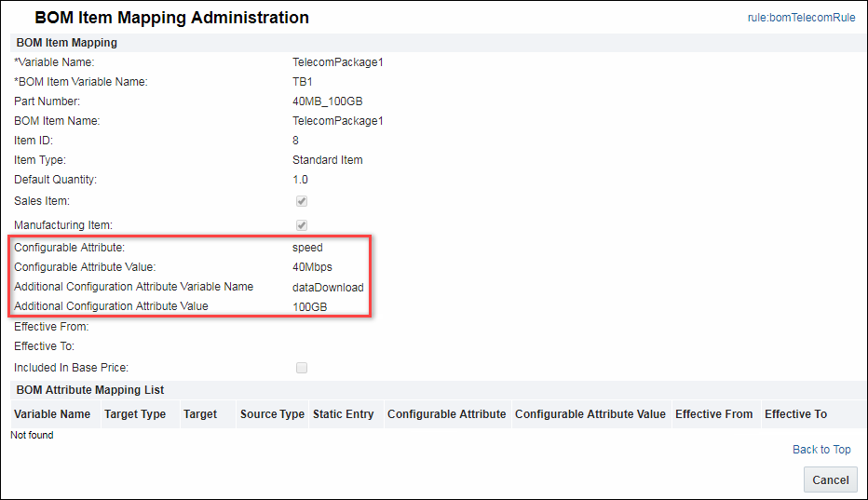Click the Cancel button
Image resolution: width=868 pixels, height=500 pixels.
tap(831, 480)
